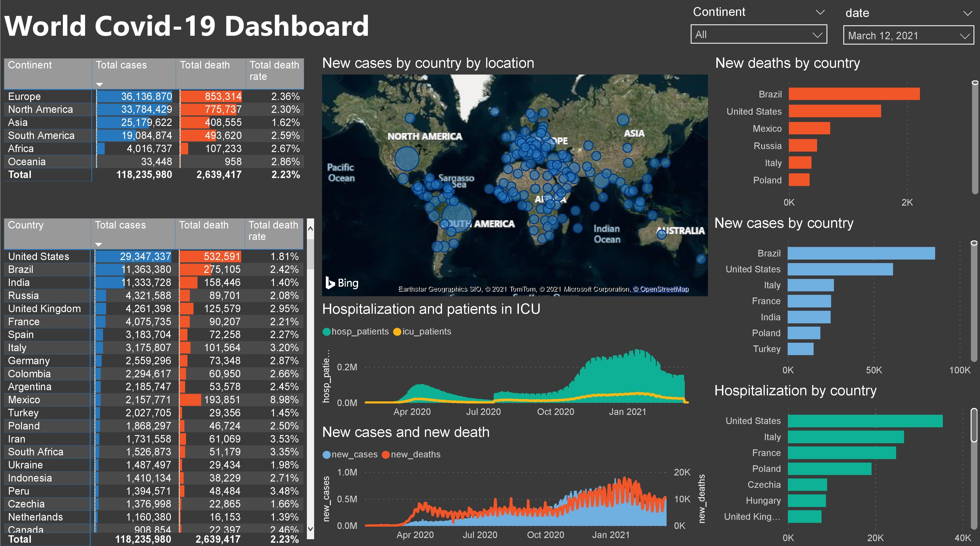Click Poland bar in New deaths chart
This screenshot has height=546, width=980.
tap(799, 180)
